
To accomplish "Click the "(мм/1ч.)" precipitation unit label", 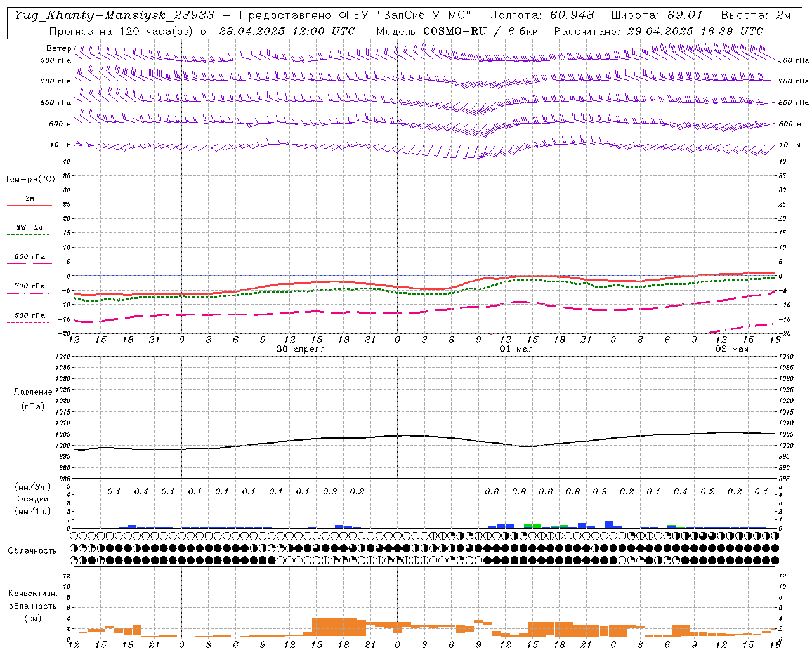I will pyautogui.click(x=32, y=511).
